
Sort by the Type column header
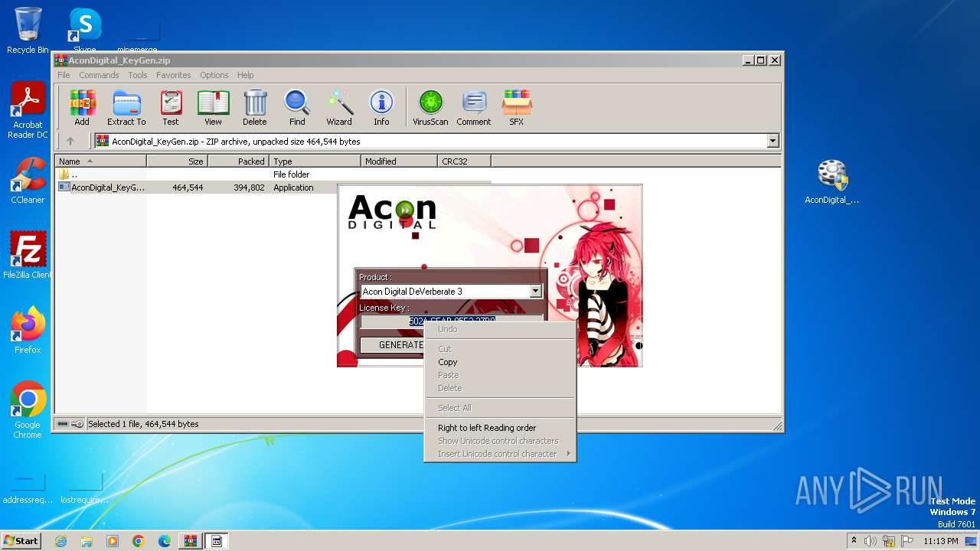pyautogui.click(x=315, y=161)
